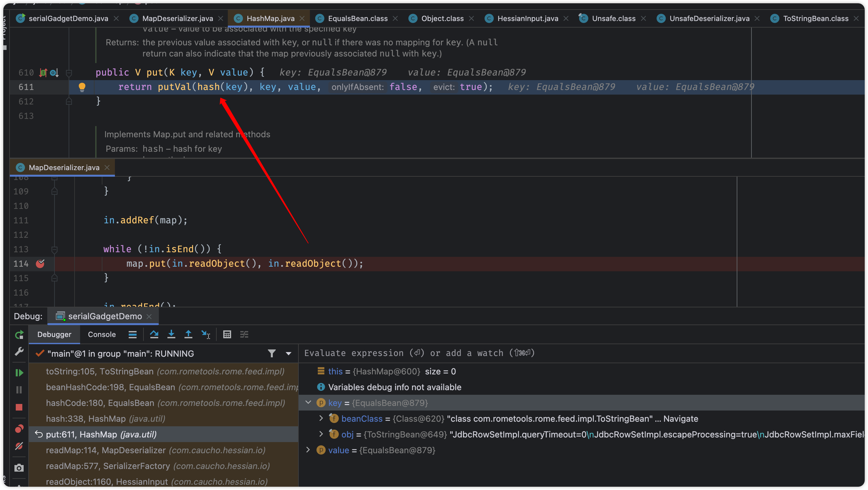Switch to ToStringBean.class tab
Viewport: 868px width, 490px height.
pos(815,18)
